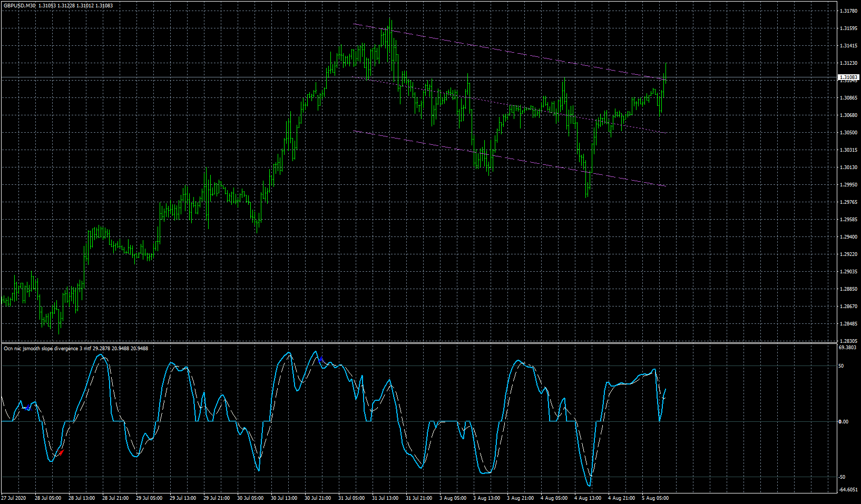
Task: Click price scale value 1.30865
Action: point(848,98)
